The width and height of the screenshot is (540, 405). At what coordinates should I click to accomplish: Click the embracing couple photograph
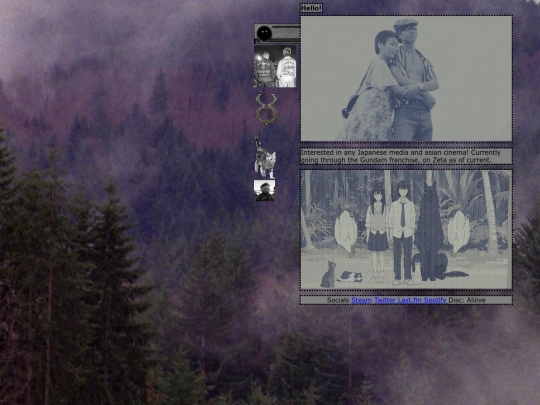tap(406, 79)
